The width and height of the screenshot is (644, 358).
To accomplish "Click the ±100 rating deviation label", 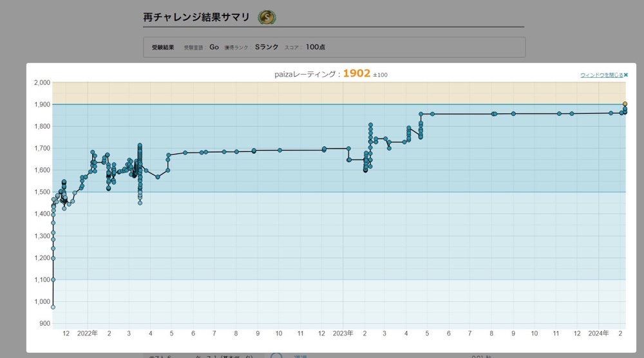I will (x=381, y=75).
